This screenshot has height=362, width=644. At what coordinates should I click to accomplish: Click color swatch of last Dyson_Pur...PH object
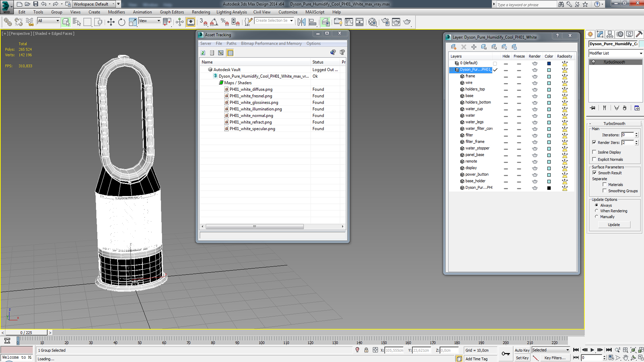(x=549, y=188)
